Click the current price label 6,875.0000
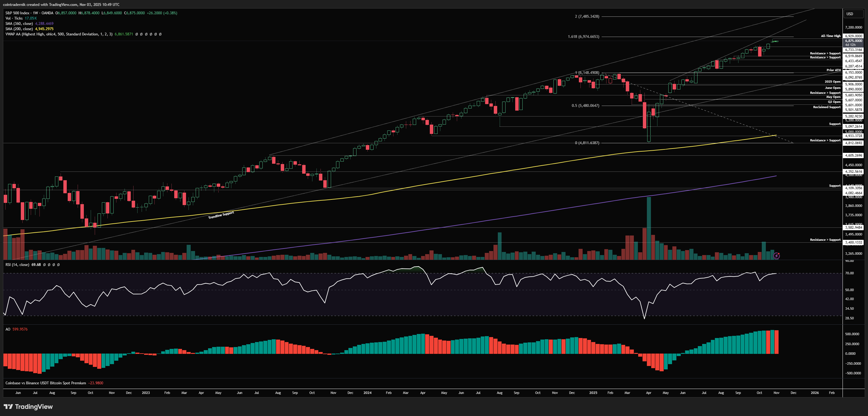 click(853, 41)
